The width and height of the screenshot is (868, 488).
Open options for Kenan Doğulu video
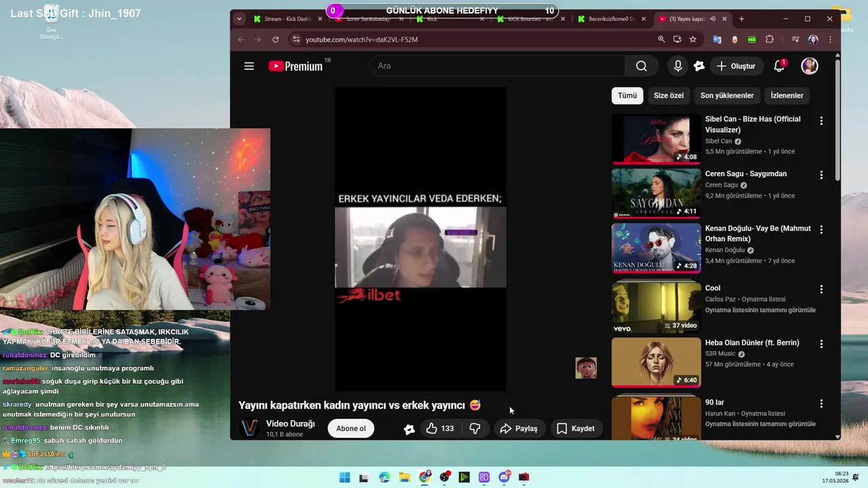[x=821, y=230]
